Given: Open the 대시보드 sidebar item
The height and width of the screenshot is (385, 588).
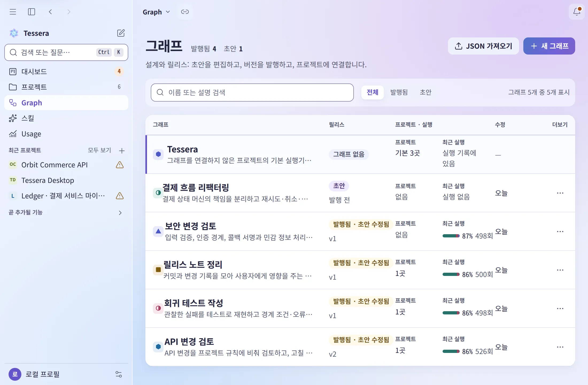Looking at the screenshot, I should click(x=66, y=71).
